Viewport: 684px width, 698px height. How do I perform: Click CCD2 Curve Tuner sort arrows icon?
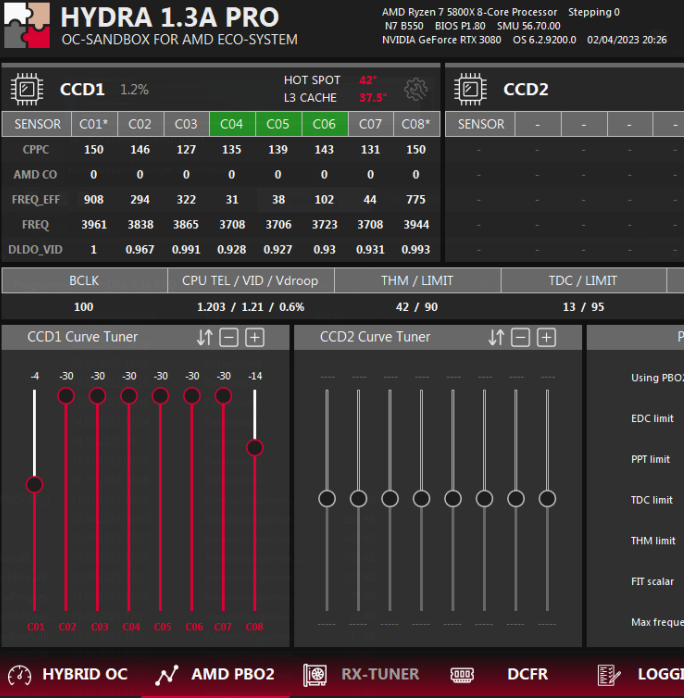click(496, 337)
